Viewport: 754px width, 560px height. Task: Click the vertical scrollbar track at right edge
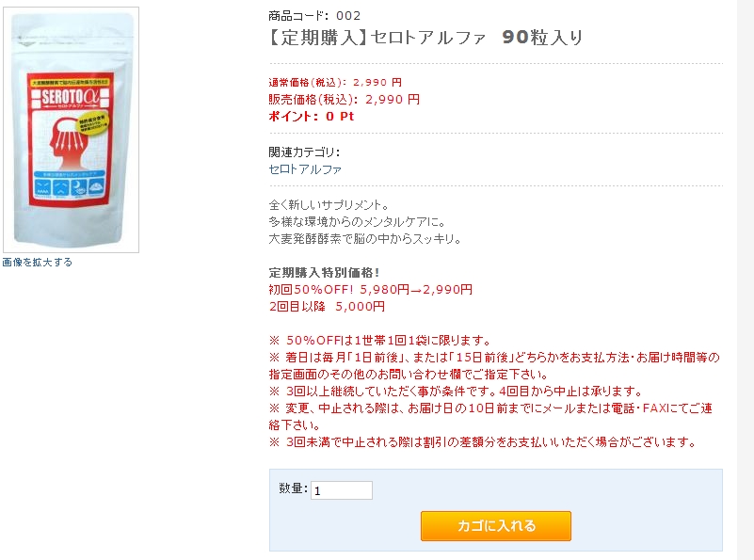pos(746,280)
